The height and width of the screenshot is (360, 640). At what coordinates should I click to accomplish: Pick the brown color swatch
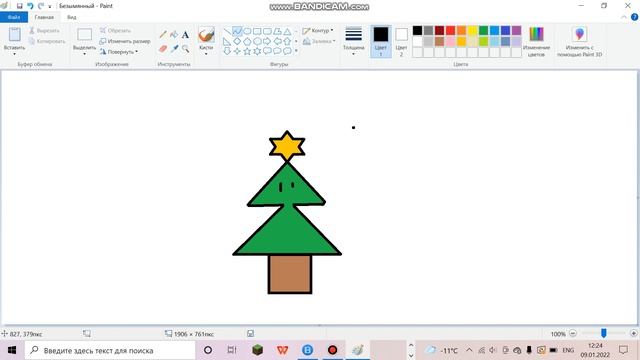439,41
